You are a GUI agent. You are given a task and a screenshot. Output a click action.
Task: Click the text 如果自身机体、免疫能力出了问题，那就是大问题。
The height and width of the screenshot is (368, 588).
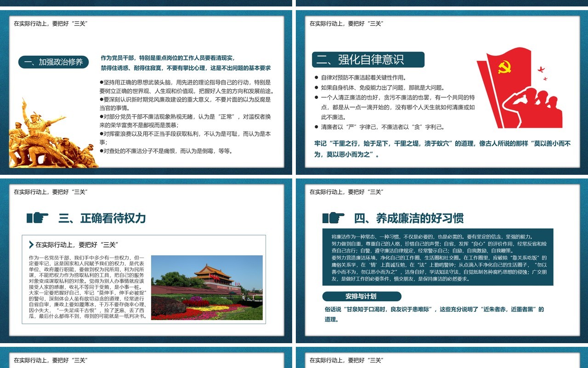(x=383, y=87)
